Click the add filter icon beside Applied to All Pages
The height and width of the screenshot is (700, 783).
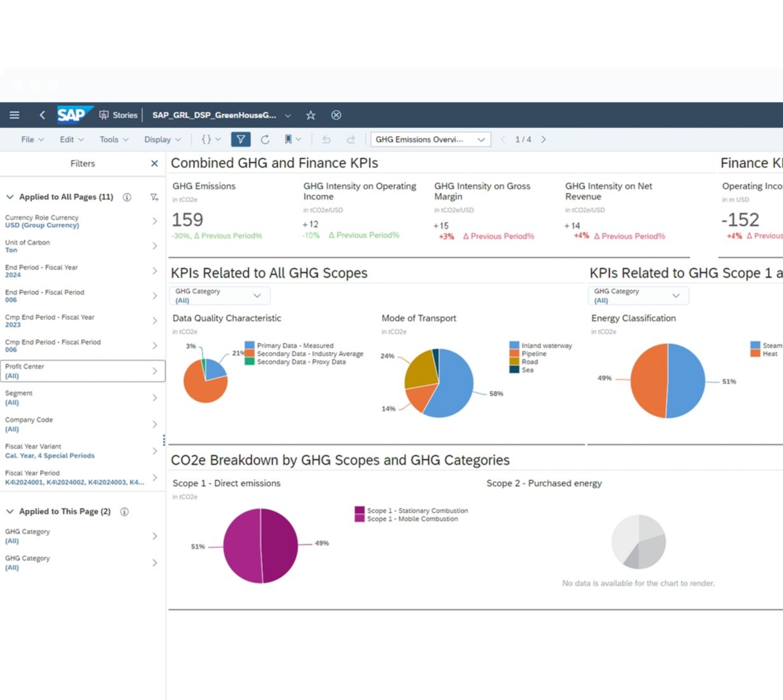[154, 197]
